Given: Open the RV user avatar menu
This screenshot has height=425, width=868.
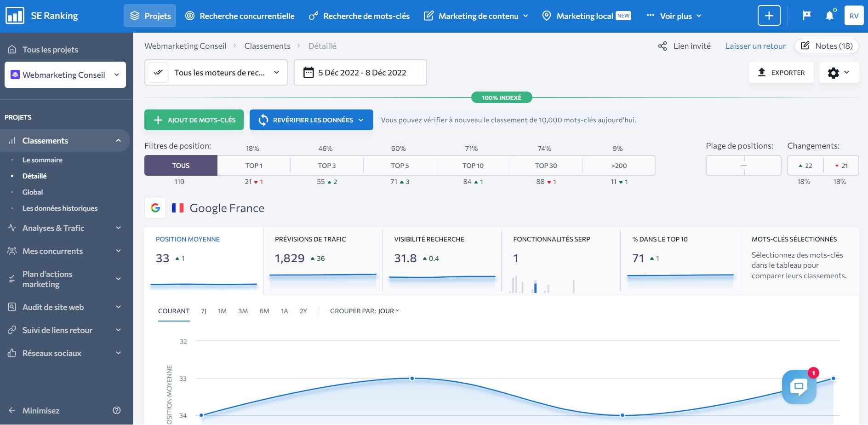Looking at the screenshot, I should click(x=854, y=16).
